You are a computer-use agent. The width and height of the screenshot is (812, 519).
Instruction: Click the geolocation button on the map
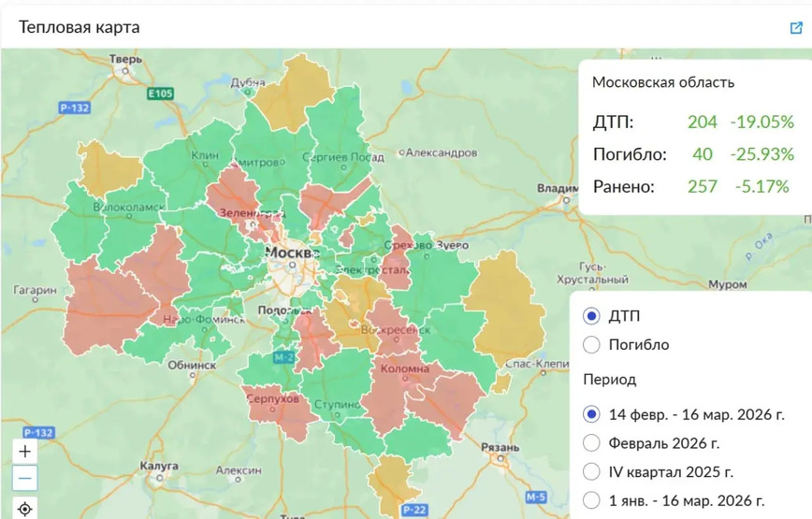pyautogui.click(x=25, y=509)
